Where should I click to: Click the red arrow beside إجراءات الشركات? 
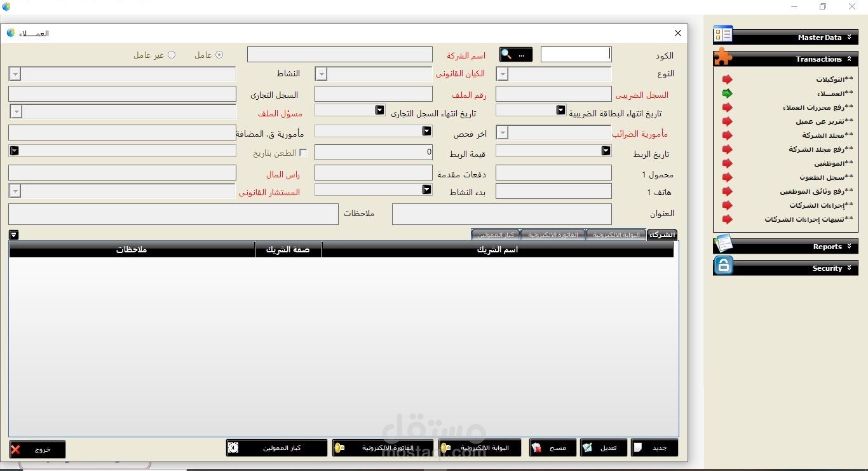728,205
